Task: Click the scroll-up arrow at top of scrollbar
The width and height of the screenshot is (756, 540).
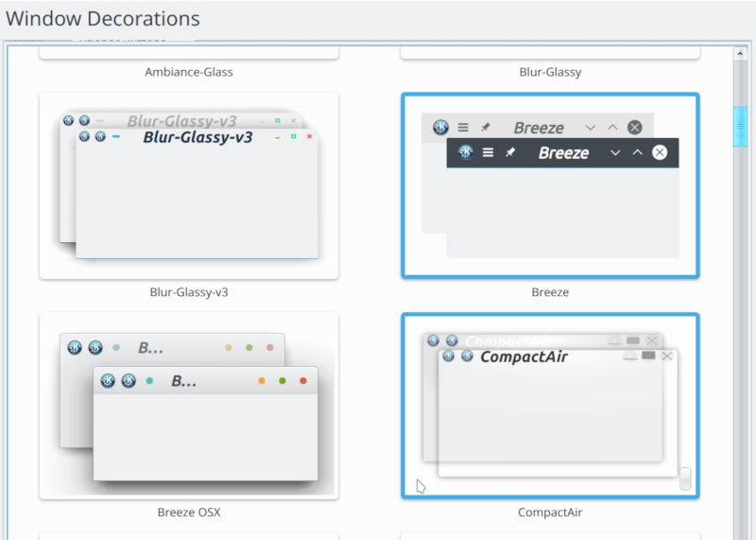Action: click(741, 54)
